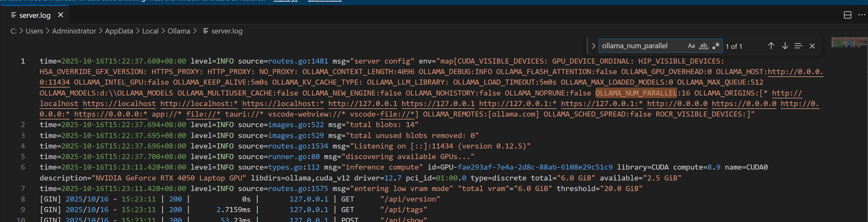Screen dimensions: 868x222
Task: Open the Ollama breadcrumb
Action: tap(179, 31)
